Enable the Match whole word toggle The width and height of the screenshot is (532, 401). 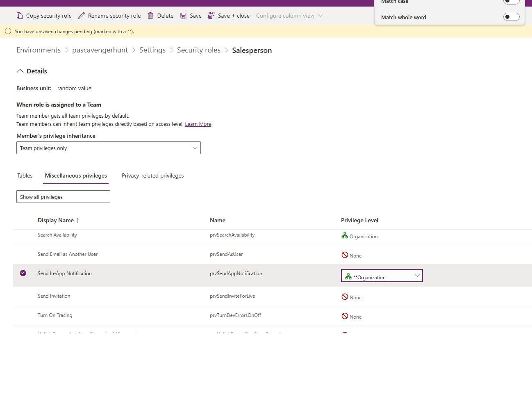[x=511, y=16]
